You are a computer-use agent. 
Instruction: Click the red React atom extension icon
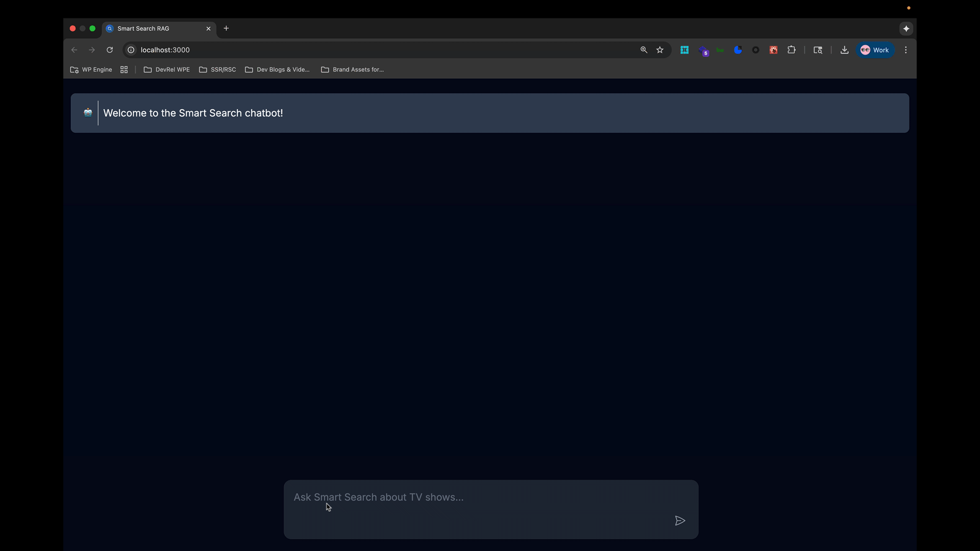pos(773,50)
